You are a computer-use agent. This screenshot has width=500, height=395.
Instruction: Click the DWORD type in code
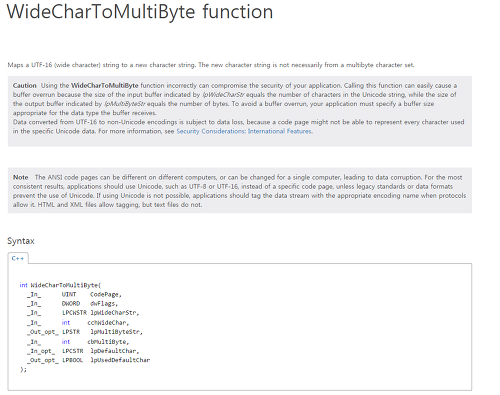click(71, 304)
